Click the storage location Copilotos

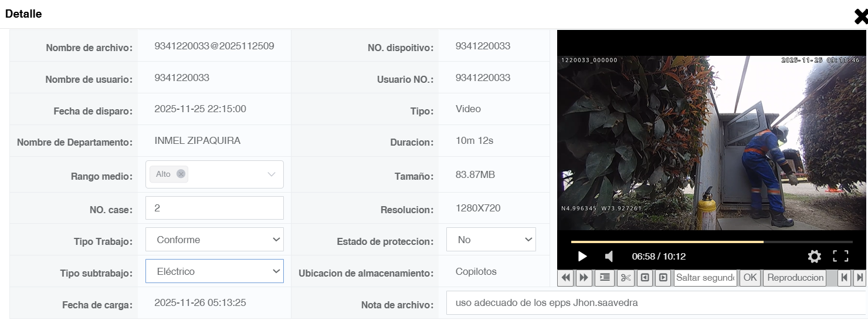tap(476, 271)
